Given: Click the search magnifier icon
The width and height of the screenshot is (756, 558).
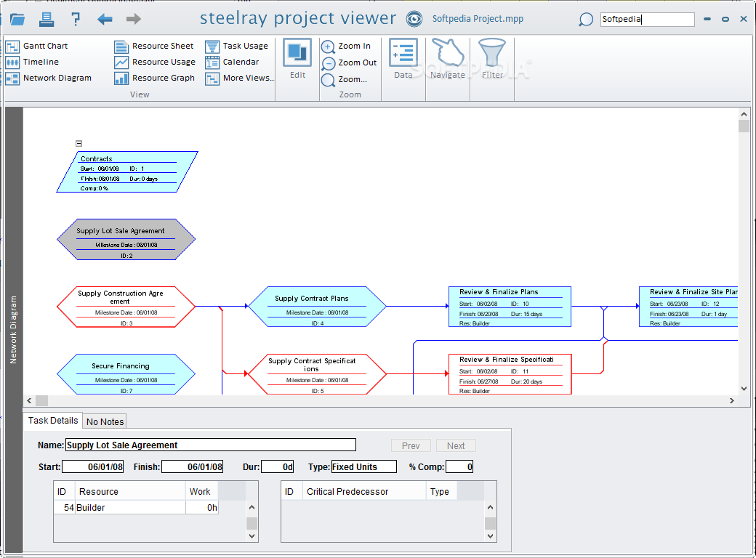Looking at the screenshot, I should click(585, 20).
